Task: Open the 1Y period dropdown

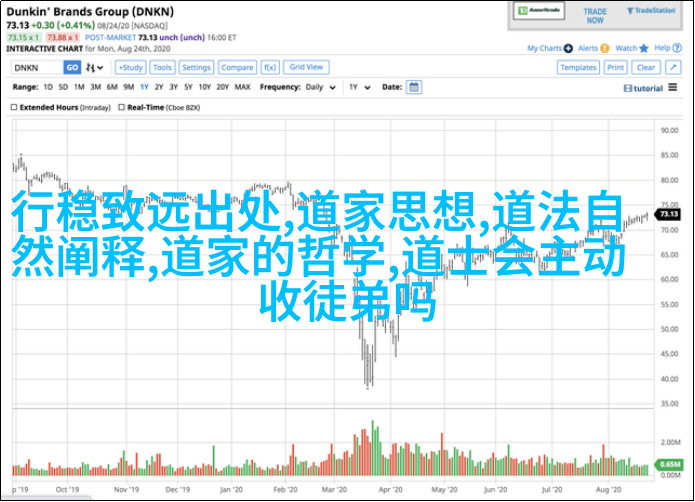Action: pos(359,87)
